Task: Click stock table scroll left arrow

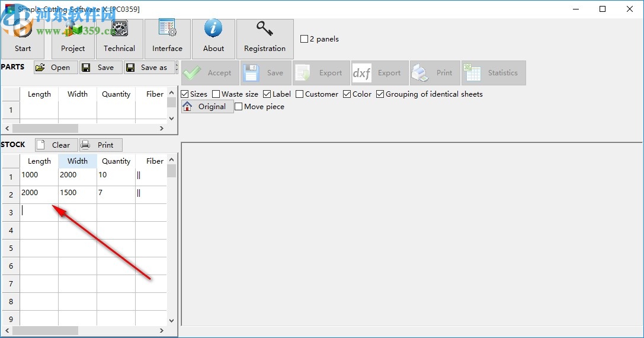Action: tap(7, 331)
